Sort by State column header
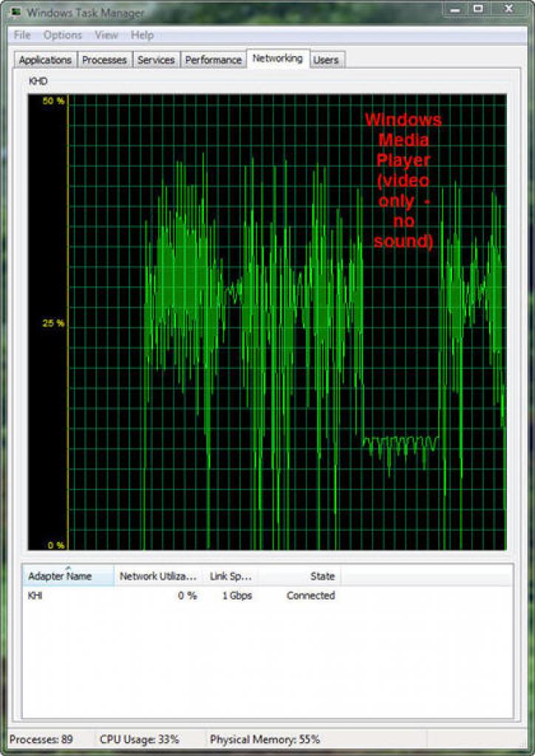 [x=299, y=576]
